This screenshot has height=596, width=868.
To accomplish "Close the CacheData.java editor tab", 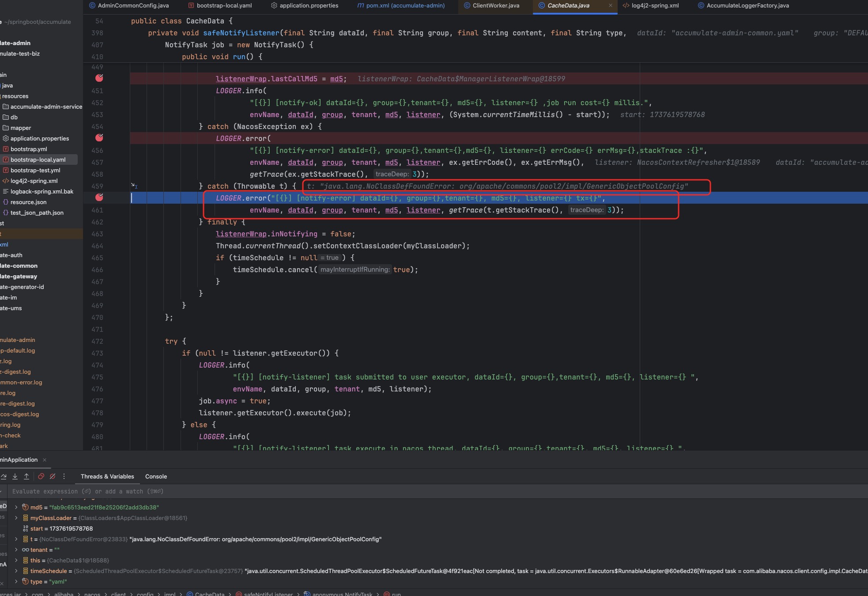I will [610, 6].
